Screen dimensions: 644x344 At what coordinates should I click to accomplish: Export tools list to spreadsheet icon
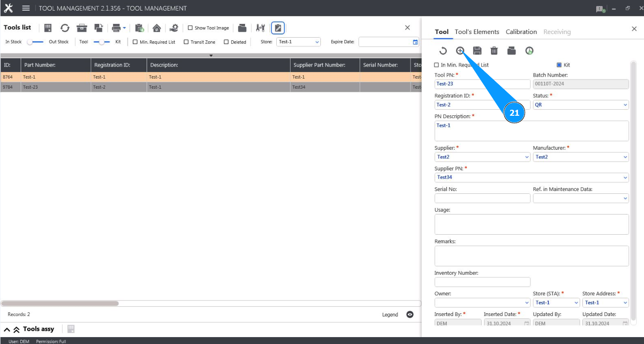(48, 28)
